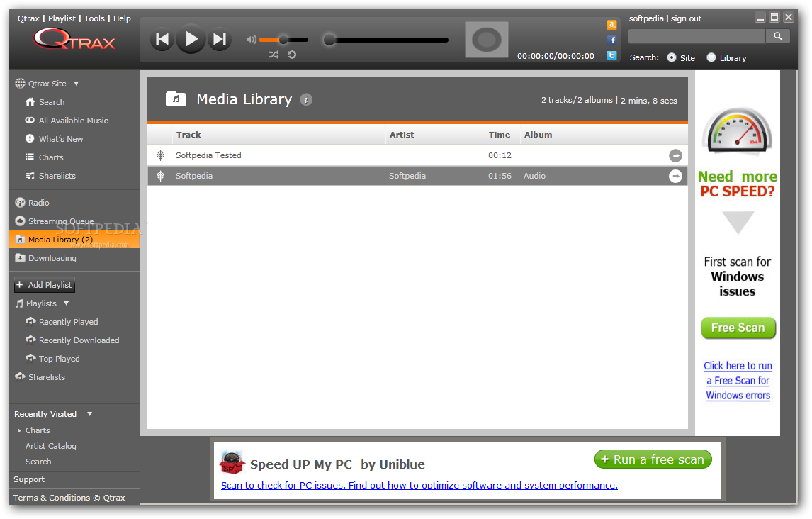Click the Add Playlist button
The image size is (812, 519).
point(45,285)
